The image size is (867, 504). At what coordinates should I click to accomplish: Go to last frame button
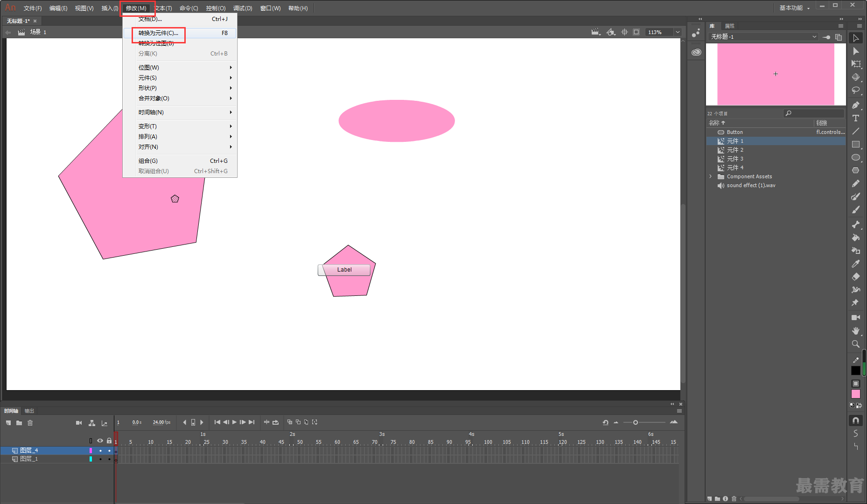coord(252,422)
